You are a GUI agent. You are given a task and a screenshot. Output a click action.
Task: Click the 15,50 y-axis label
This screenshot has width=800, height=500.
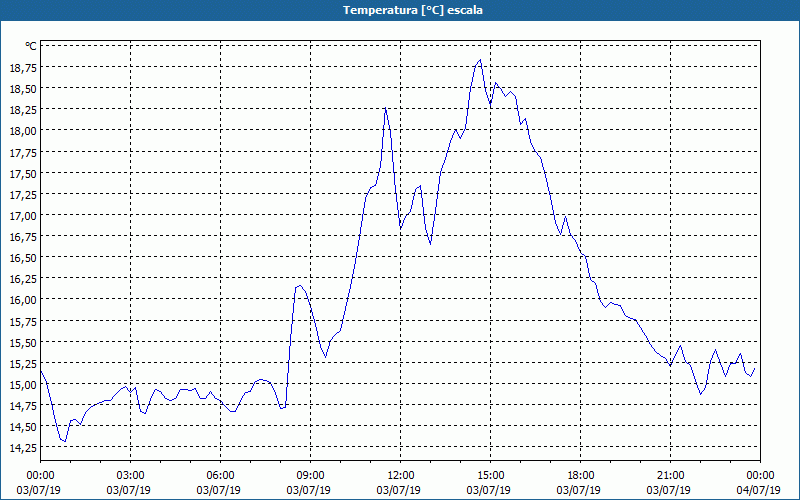pos(23,342)
